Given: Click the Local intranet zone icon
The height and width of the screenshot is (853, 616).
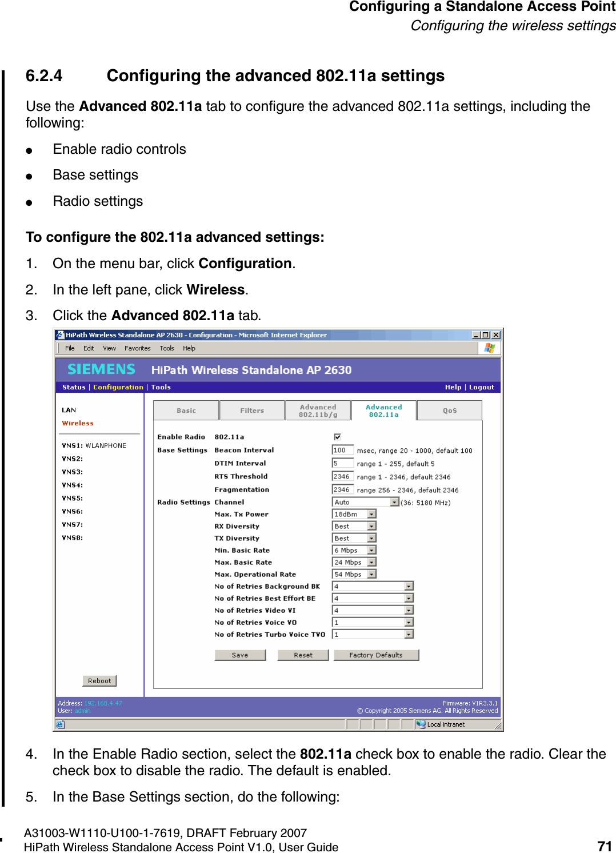Looking at the screenshot, I should click(421, 724).
